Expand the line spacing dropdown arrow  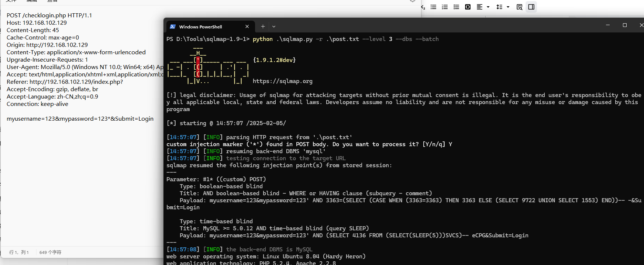[508, 7]
